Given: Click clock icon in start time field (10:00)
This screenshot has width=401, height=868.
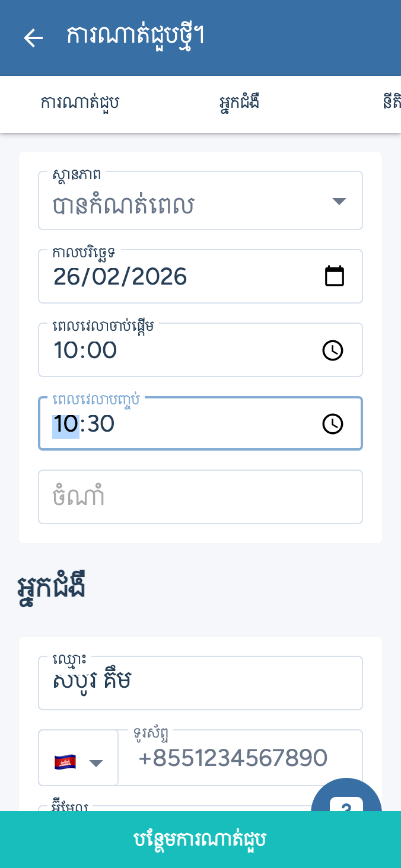Looking at the screenshot, I should click(333, 350).
